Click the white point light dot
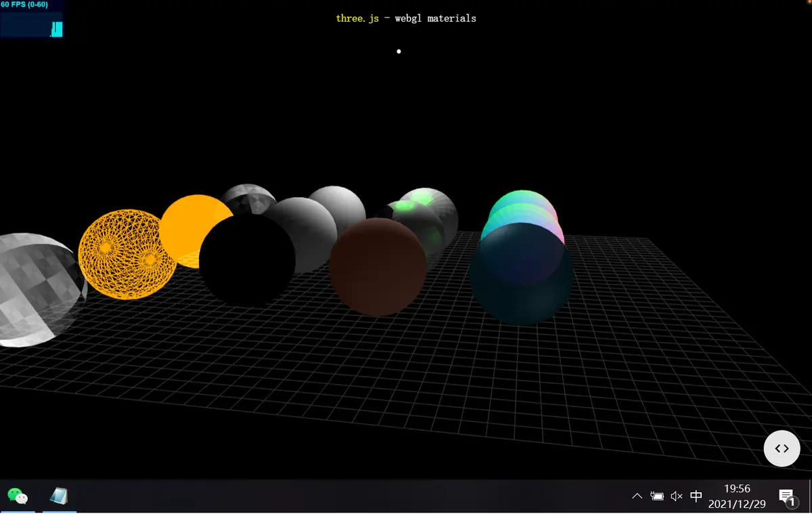The width and height of the screenshot is (812, 514). pos(399,51)
